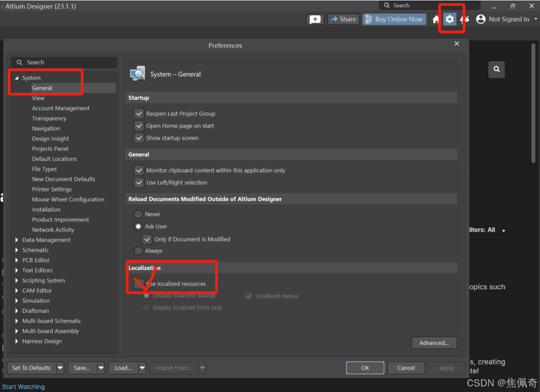Image resolution: width=540 pixels, height=392 pixels.
Task: Enable Use localized resources checkbox
Action: (x=139, y=284)
